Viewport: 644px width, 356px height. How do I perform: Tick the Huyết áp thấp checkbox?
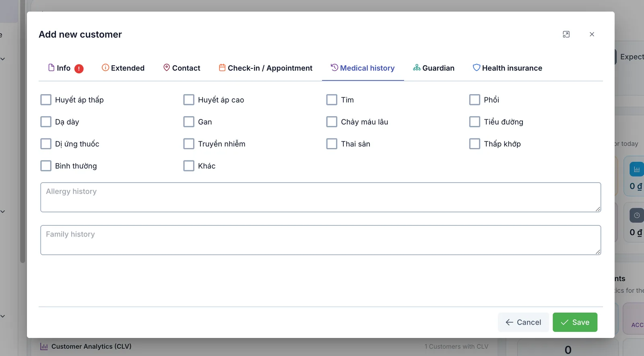tap(46, 100)
